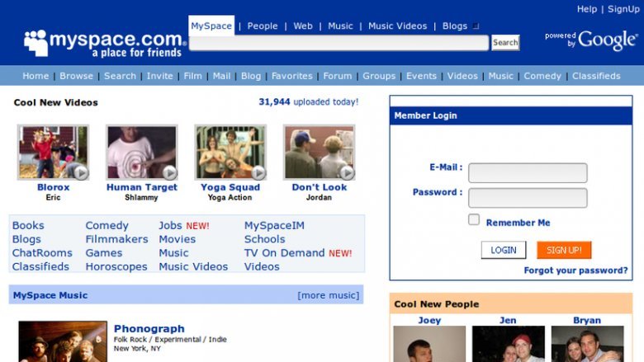This screenshot has height=362, width=644.
Task: Open the Human Target title link
Action: click(142, 187)
